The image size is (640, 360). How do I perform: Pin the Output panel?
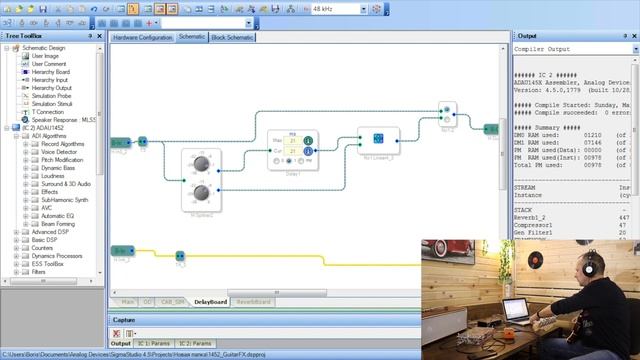625,36
